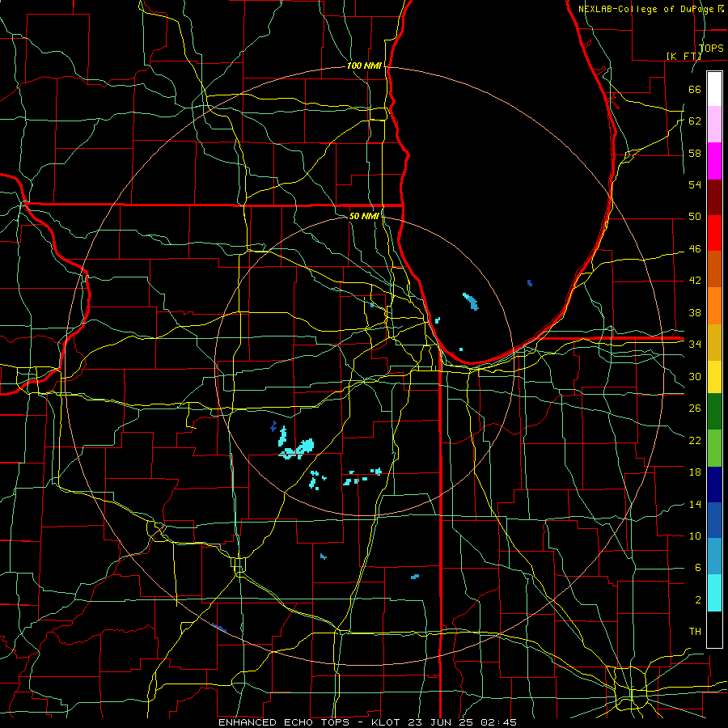The width and height of the screenshot is (728, 728).
Task: Click the scale value "26"
Action: tap(695, 408)
